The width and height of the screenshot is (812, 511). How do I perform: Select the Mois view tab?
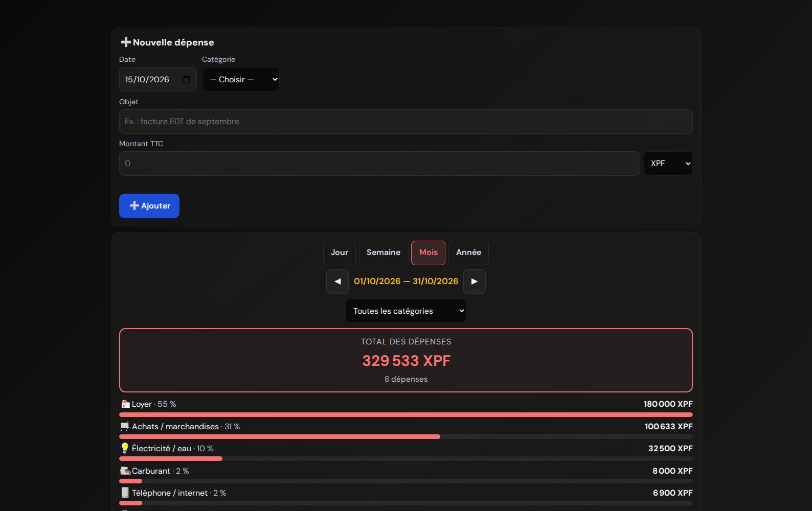click(428, 252)
